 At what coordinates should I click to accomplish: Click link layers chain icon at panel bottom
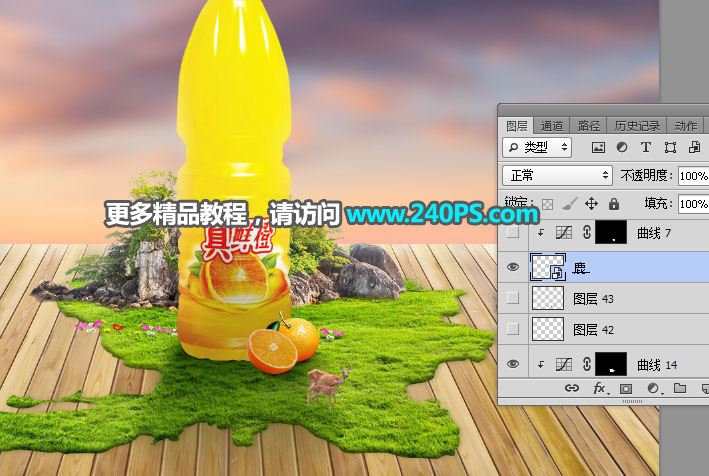(x=572, y=388)
